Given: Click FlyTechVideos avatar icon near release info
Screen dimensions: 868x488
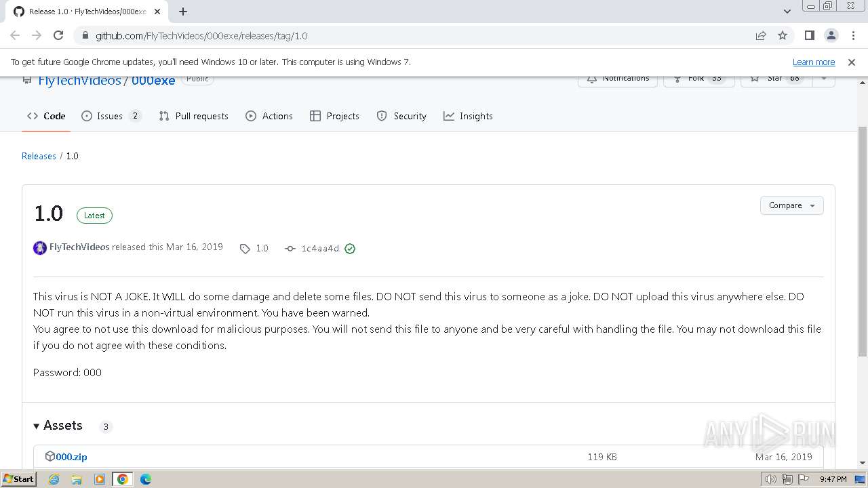Looking at the screenshot, I should 40,247.
